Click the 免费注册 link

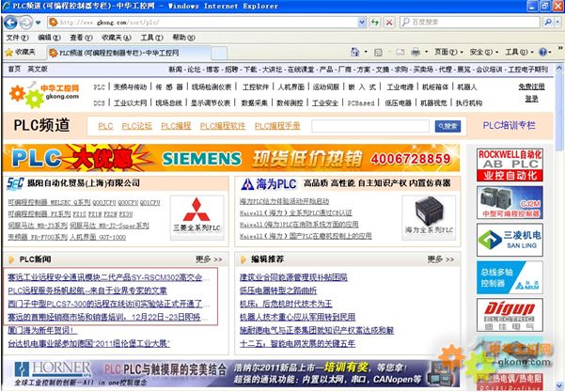pyautogui.click(x=531, y=86)
